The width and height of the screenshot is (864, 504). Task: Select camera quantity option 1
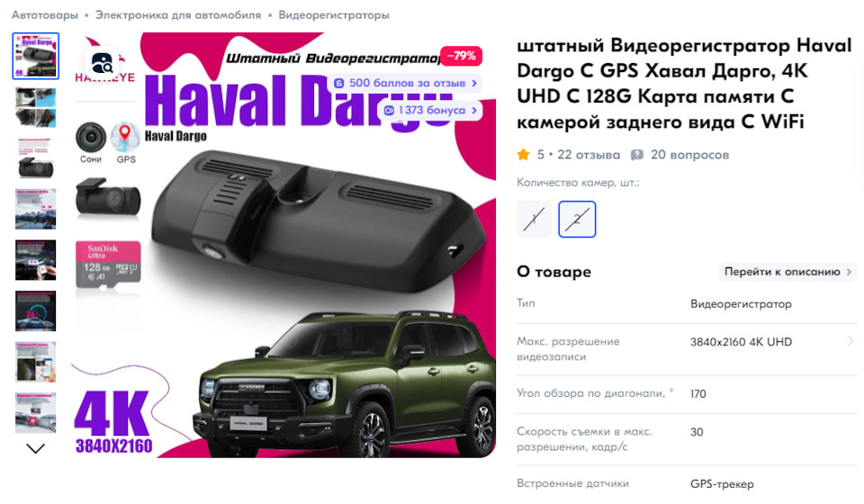pos(534,220)
